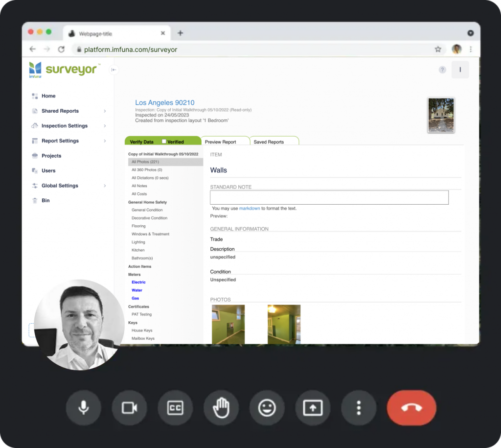This screenshot has width=501, height=448.
Task: Open the Bin trash icon
Action: coord(34,200)
